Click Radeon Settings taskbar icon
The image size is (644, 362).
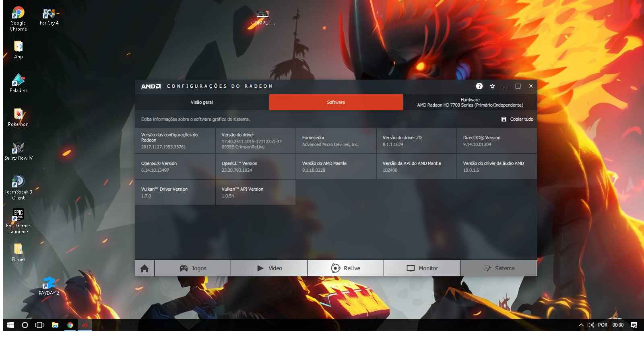85,325
